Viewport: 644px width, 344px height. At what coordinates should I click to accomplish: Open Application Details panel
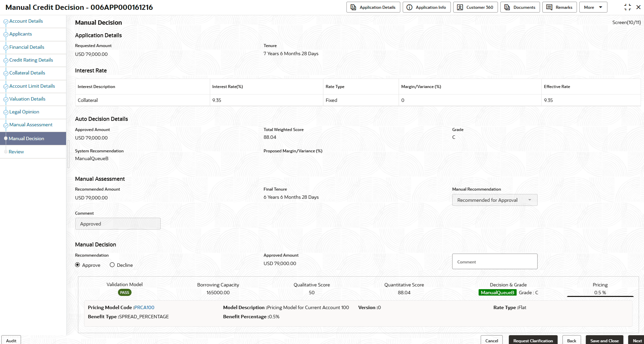pos(373,7)
